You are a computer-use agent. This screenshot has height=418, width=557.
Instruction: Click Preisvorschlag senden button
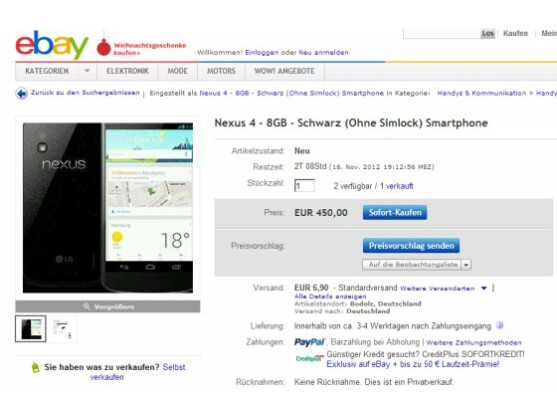point(411,246)
